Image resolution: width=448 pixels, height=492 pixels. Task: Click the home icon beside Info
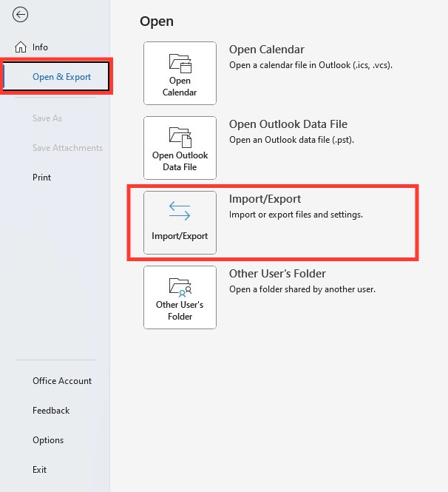[21, 47]
